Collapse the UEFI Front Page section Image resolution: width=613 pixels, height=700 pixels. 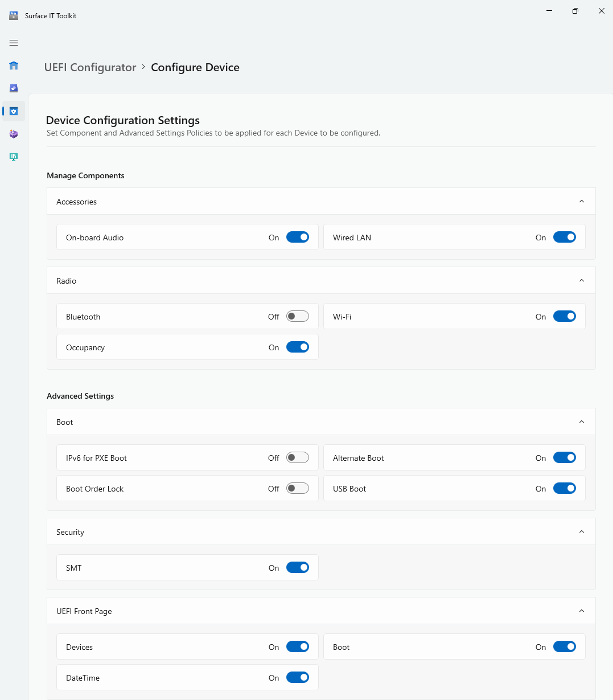pyautogui.click(x=581, y=611)
